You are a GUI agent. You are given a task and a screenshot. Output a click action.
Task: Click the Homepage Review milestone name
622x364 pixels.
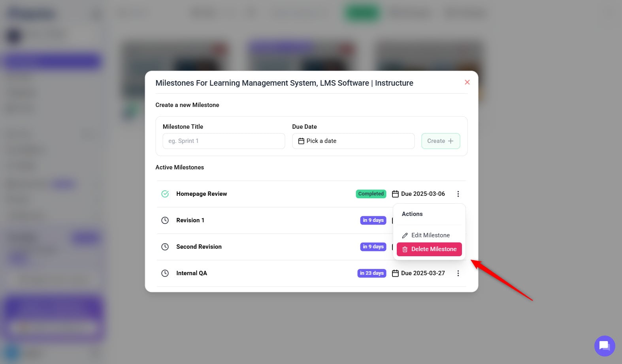point(202,194)
